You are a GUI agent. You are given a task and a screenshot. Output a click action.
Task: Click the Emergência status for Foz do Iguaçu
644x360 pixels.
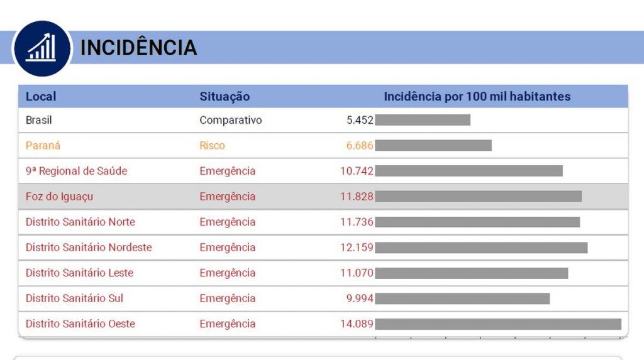click(228, 197)
